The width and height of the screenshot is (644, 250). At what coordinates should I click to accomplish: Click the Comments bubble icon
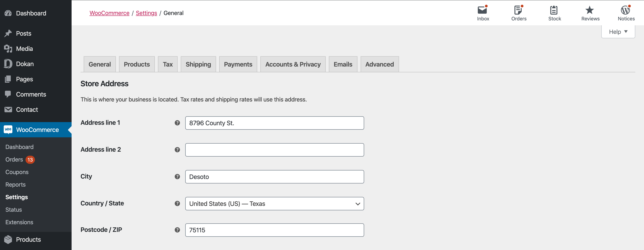point(8,94)
